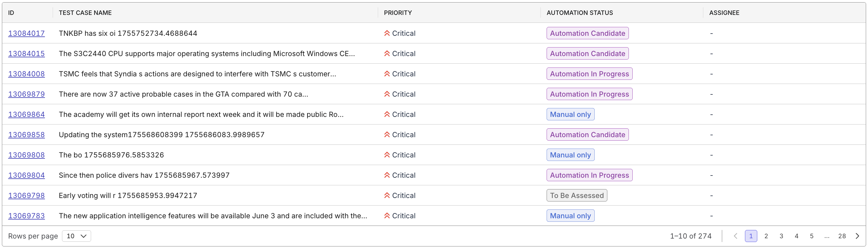The image size is (868, 249).
Task: Open test case 13069879 link
Action: click(26, 94)
